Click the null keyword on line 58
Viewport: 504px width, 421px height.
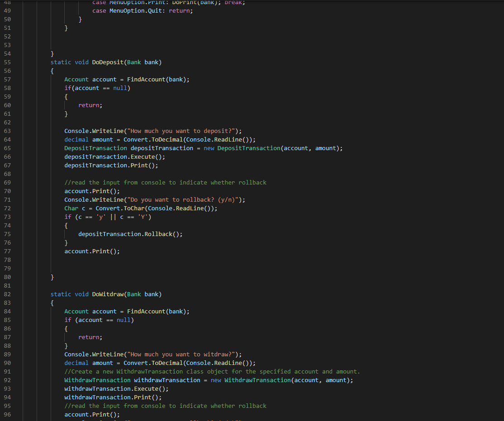[119, 88]
